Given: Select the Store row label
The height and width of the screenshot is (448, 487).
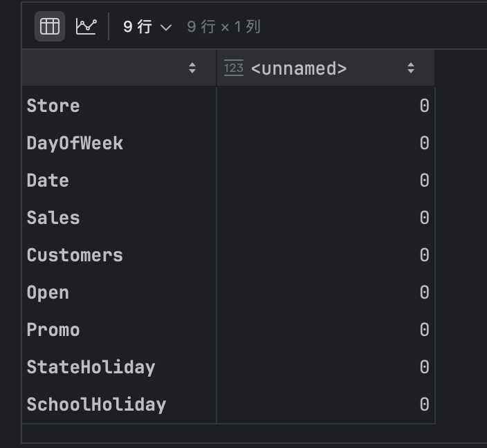Looking at the screenshot, I should click(x=53, y=106).
